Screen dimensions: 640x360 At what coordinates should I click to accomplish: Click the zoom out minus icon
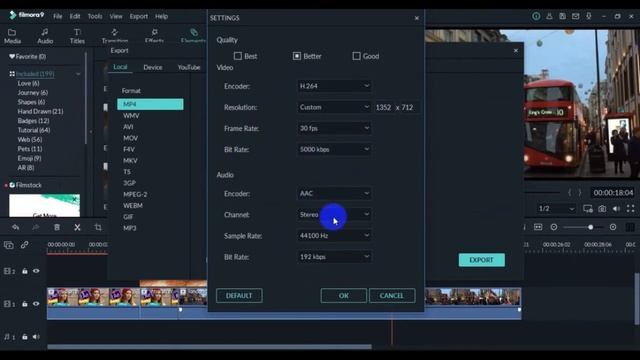[x=554, y=227]
